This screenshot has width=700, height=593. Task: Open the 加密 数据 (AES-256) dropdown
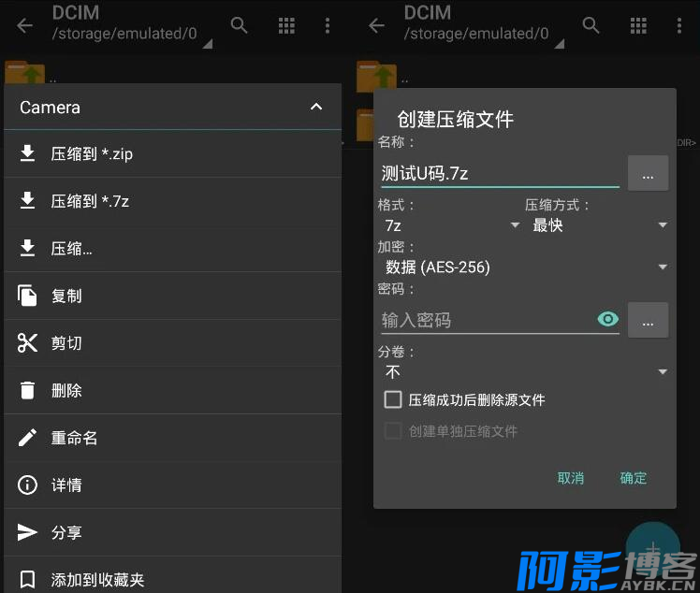(x=526, y=268)
